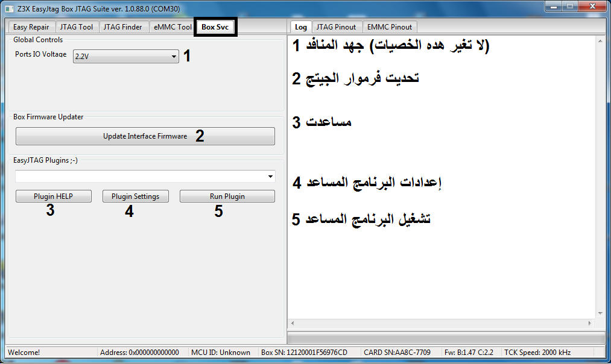Viewport: 611px width, 364px height.
Task: Click the Box Firmware Updater group label
Action: point(48,117)
